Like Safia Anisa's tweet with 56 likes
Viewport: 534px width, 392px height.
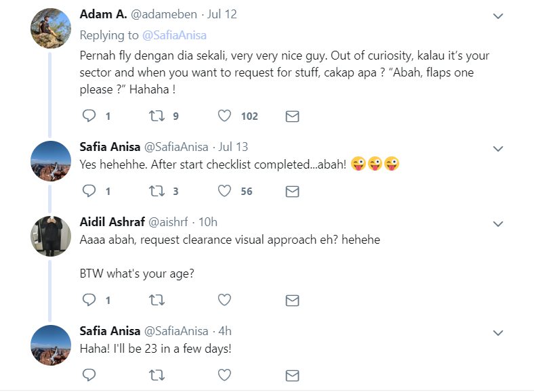(224, 192)
